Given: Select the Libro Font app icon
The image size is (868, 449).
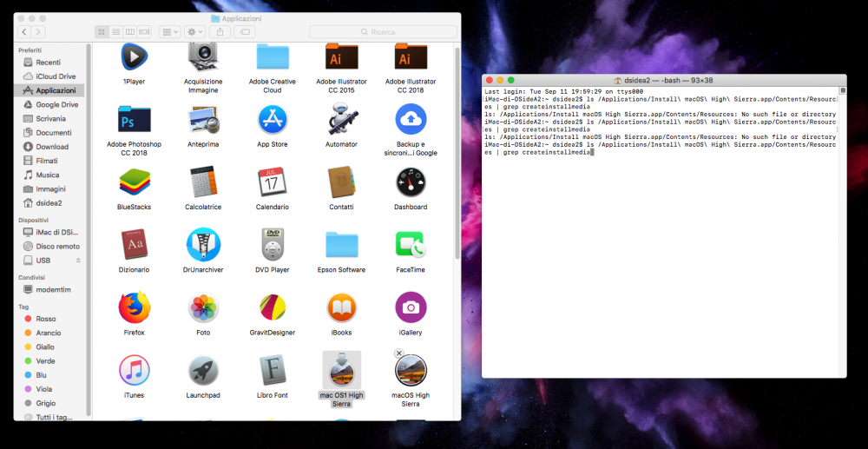Looking at the screenshot, I should coord(273,370).
